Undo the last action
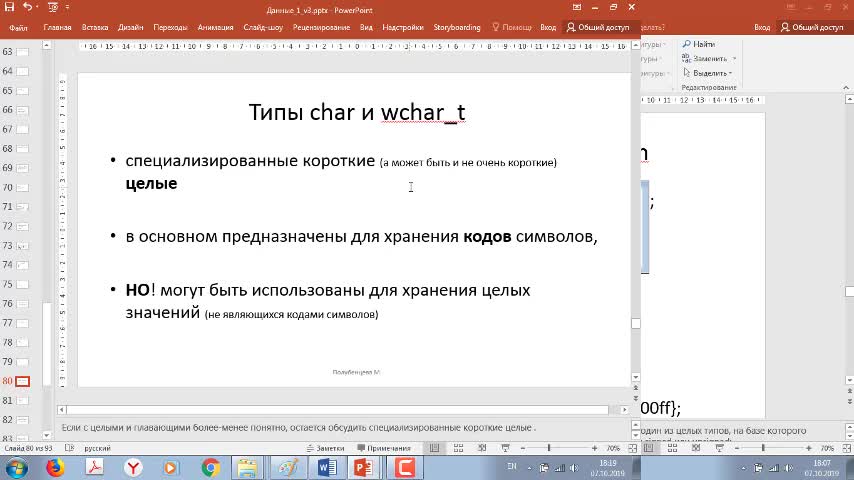The width and height of the screenshot is (854, 480). [27, 7]
